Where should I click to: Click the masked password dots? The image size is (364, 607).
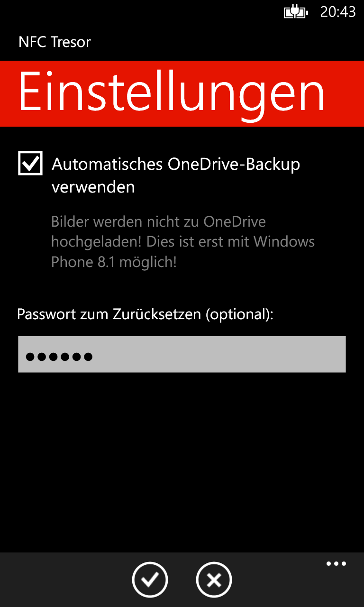click(59, 357)
